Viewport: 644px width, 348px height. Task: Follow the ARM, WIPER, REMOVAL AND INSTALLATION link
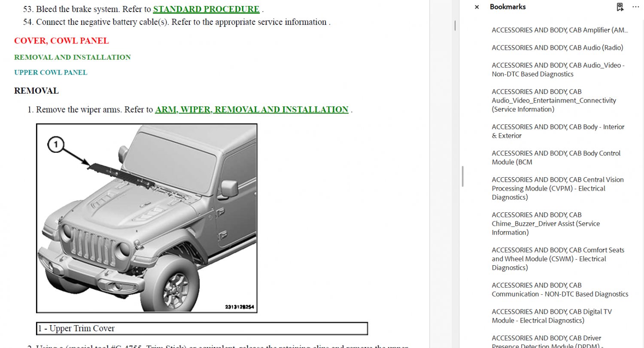[x=252, y=109]
